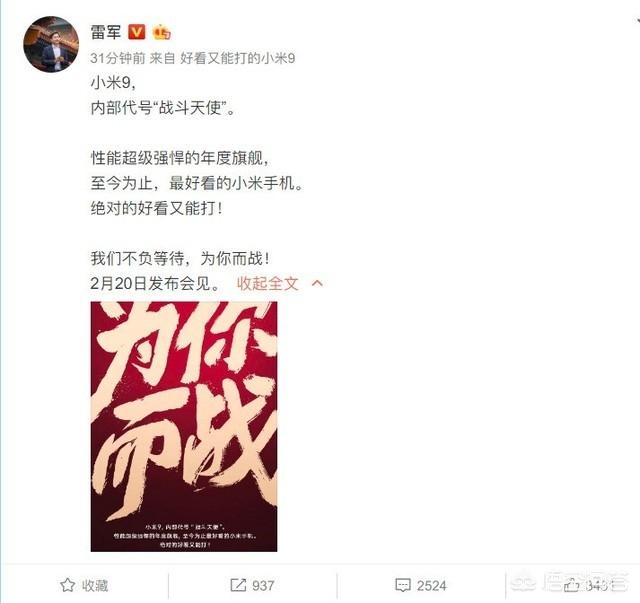Viewport: 640px width, 603px height.
Task: Click the star favorite icon
Action: (67, 585)
